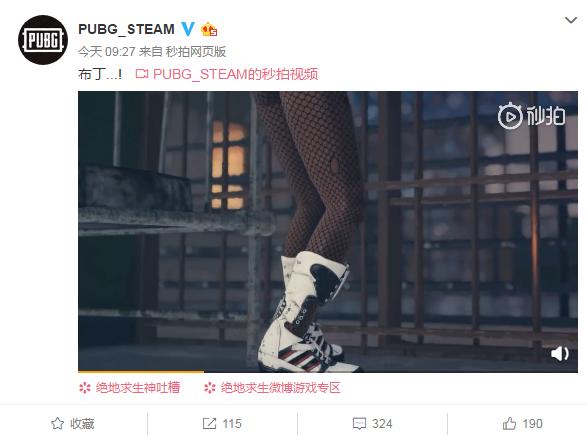This screenshot has height=436, width=587.
Task: Seek on the orange video progress bar
Action: [328, 371]
